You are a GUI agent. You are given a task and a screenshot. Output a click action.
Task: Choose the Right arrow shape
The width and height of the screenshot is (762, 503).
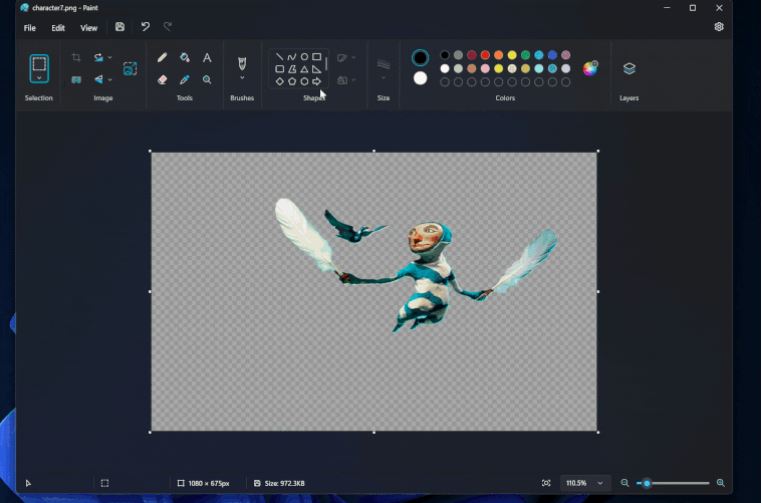[316, 81]
